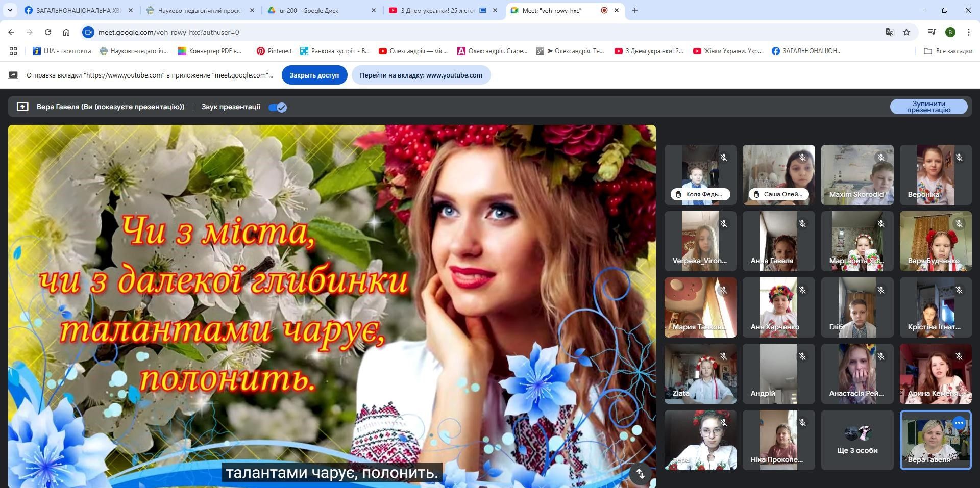Click the main shared presentation video

click(332, 306)
